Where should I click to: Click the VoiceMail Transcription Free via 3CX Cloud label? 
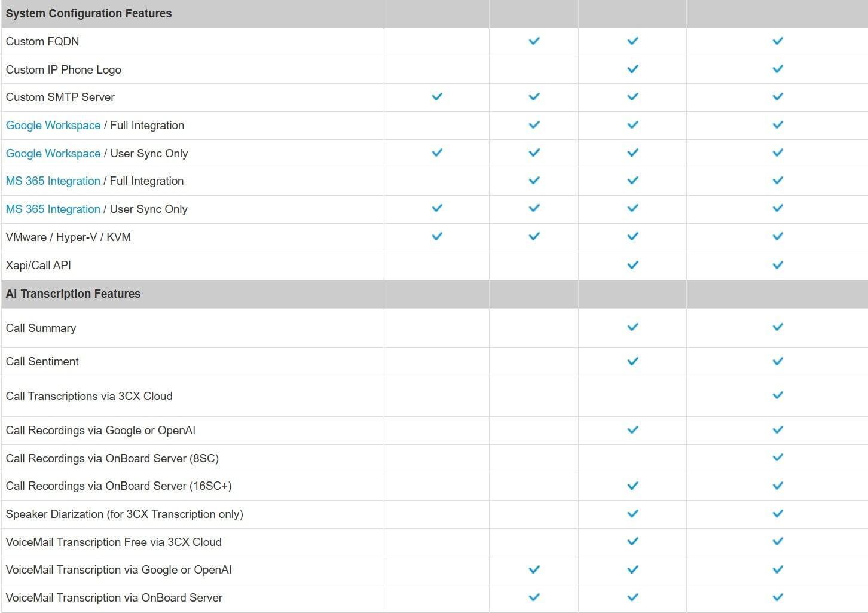(114, 542)
